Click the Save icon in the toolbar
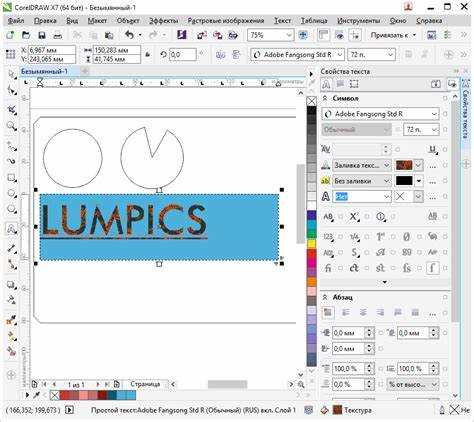The width and height of the screenshot is (474, 422). click(42, 35)
